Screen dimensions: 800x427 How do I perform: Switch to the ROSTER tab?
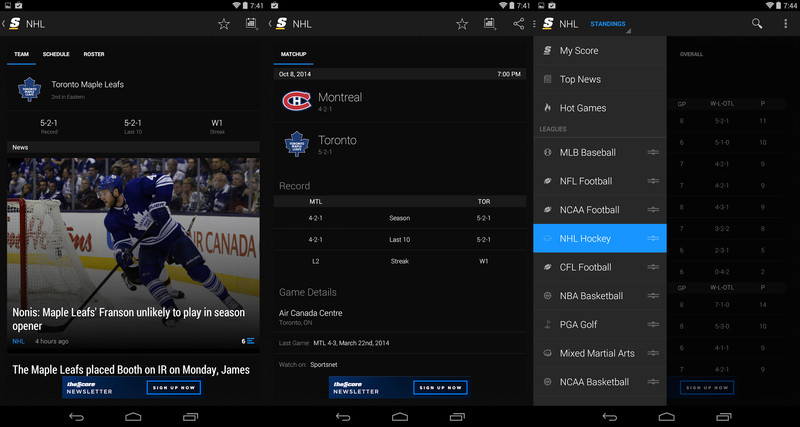94,54
